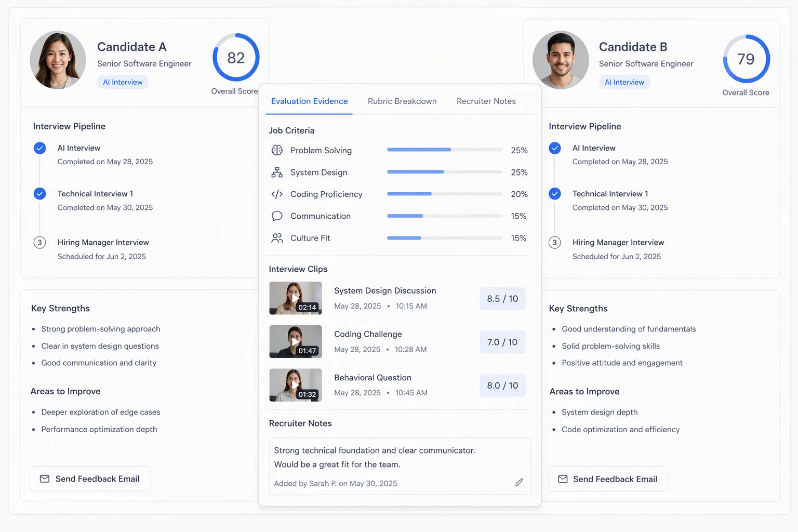Viewport: 798px width, 532px height.
Task: Click the Coding Proficiency weight bar
Action: (x=445, y=194)
